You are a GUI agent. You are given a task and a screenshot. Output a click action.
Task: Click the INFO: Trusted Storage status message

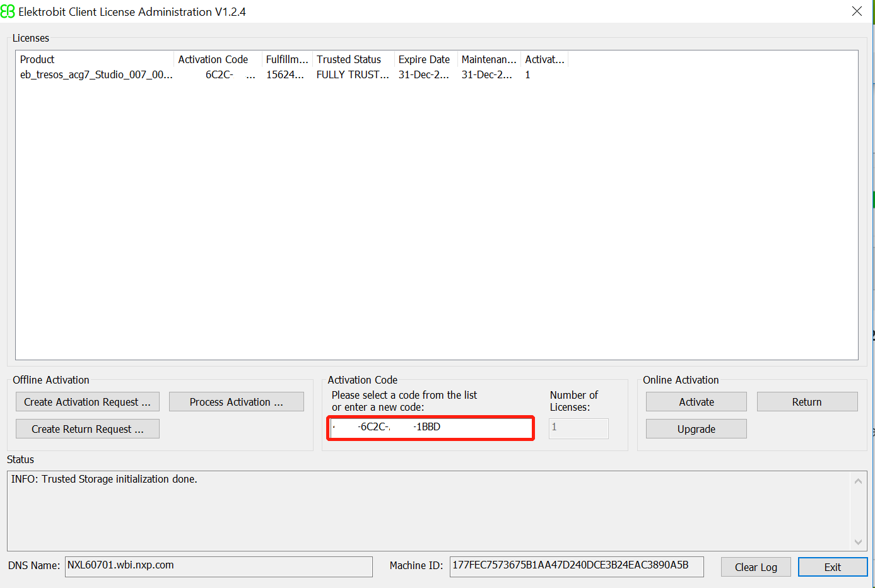click(x=104, y=479)
